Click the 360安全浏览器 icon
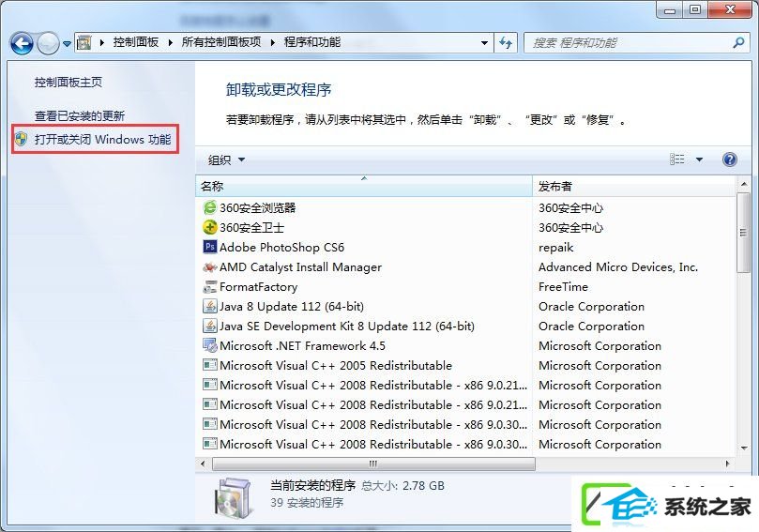 [x=209, y=207]
